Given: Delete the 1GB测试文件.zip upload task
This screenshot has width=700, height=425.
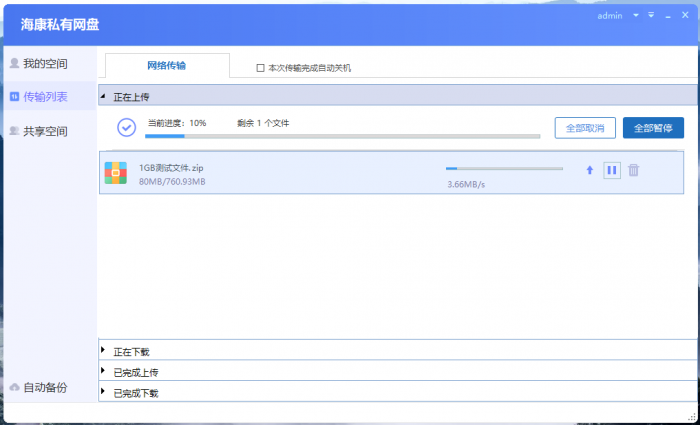Looking at the screenshot, I should [x=633, y=170].
